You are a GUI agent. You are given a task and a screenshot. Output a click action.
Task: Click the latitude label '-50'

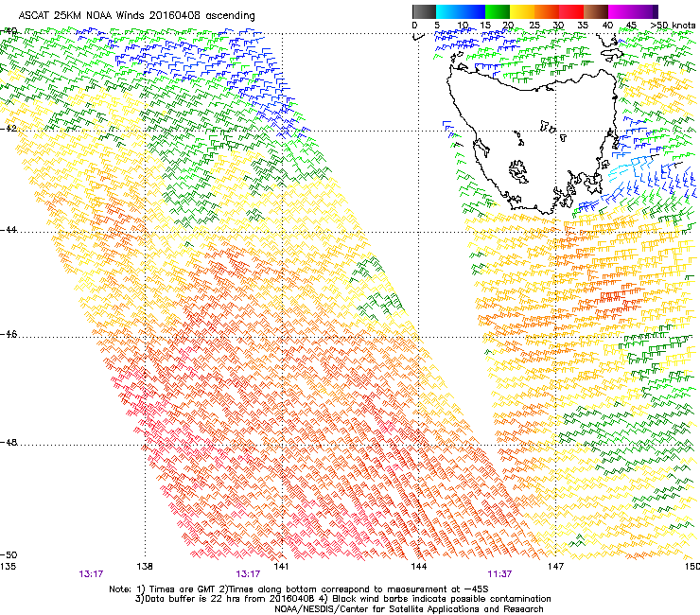click(9, 555)
